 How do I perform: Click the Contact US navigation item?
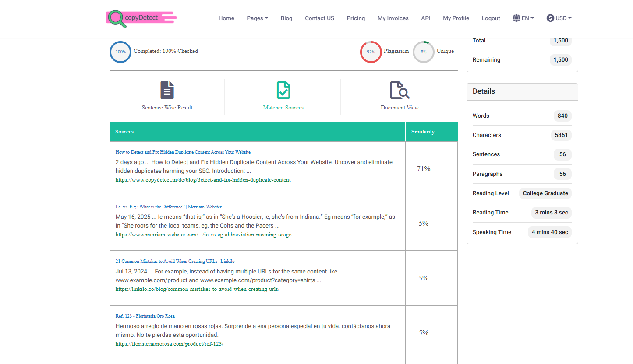pyautogui.click(x=319, y=18)
